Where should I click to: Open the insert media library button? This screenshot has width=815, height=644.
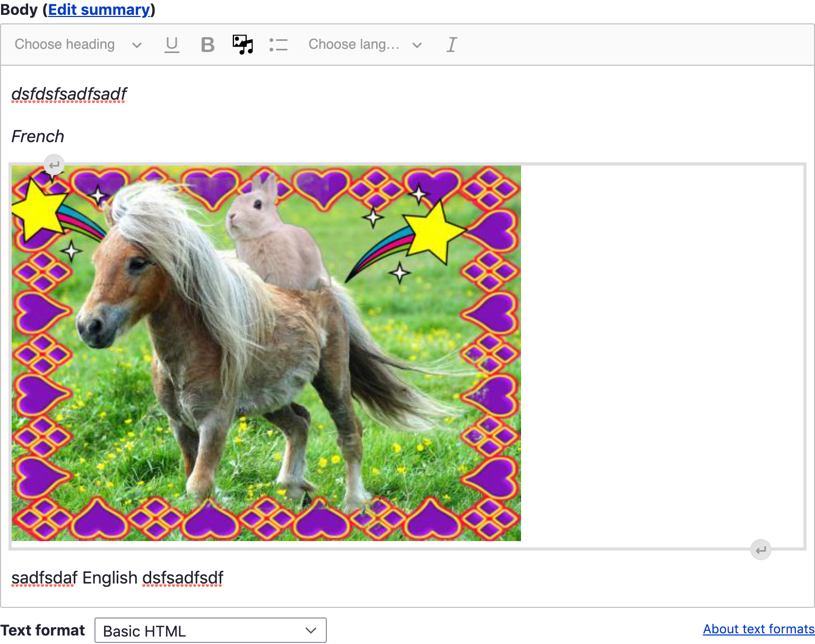coord(242,45)
